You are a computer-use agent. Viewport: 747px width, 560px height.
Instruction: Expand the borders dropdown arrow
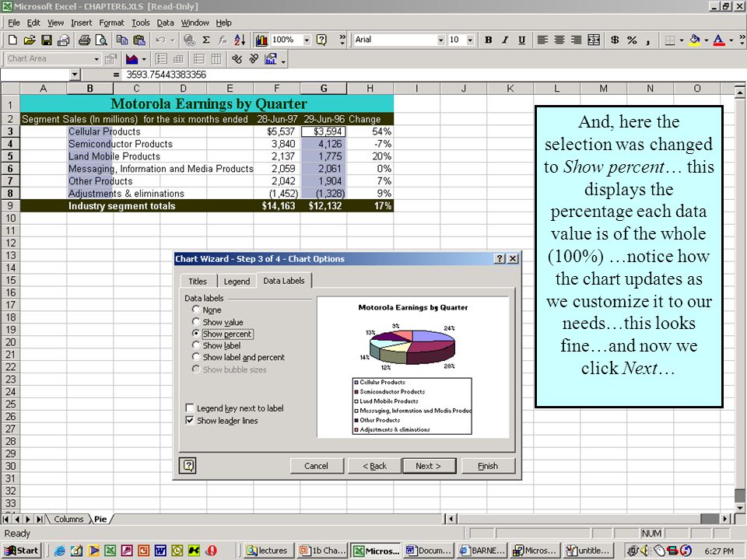[682, 40]
